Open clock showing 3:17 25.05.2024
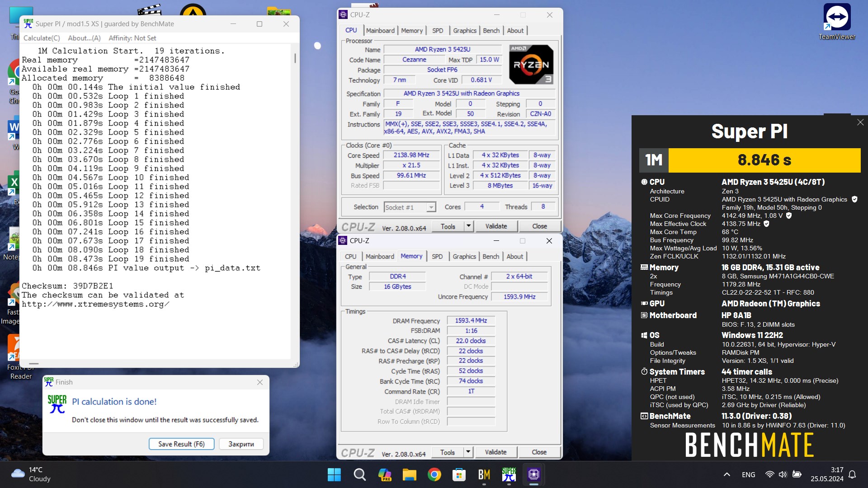This screenshot has height=488, width=868. pyautogui.click(x=827, y=474)
